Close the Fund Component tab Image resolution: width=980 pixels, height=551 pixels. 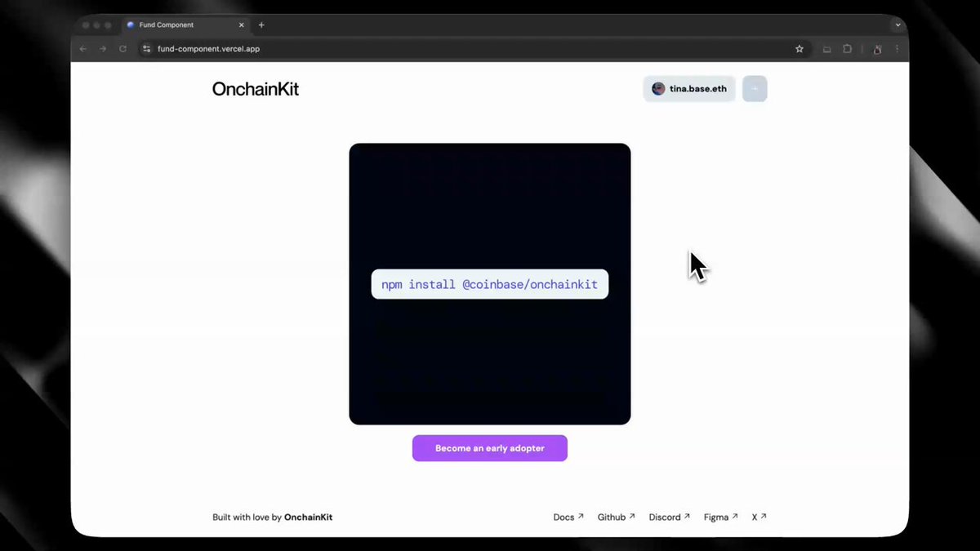click(241, 24)
